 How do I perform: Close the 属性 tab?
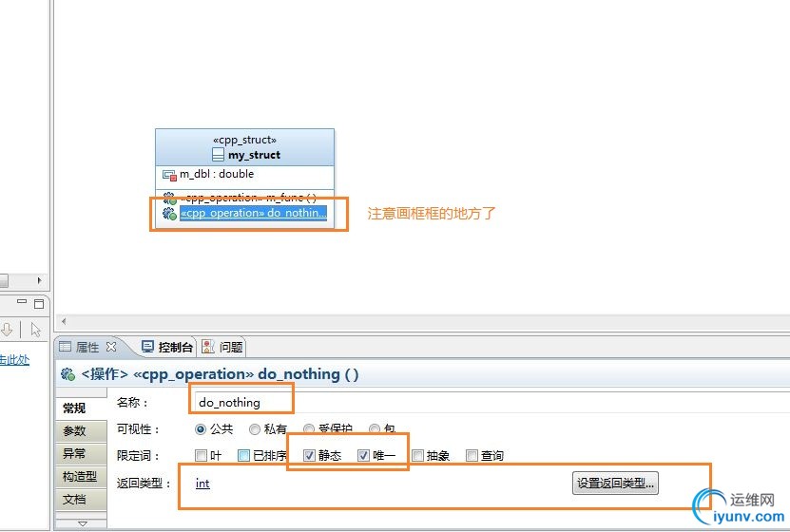tap(111, 347)
